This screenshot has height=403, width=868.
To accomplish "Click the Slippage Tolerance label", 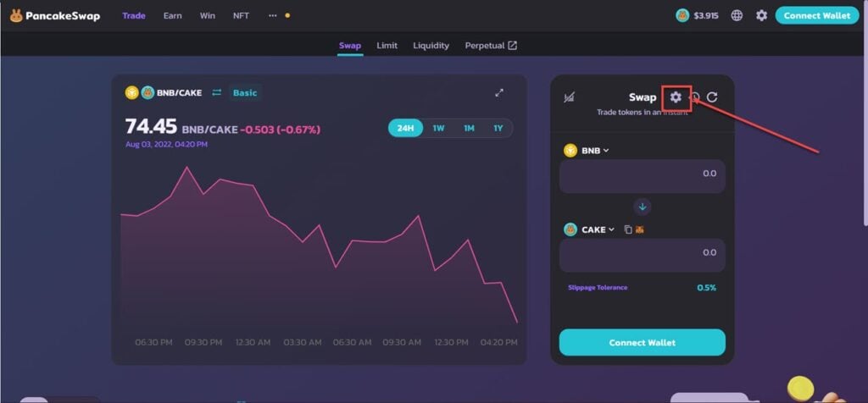I will (x=598, y=288).
